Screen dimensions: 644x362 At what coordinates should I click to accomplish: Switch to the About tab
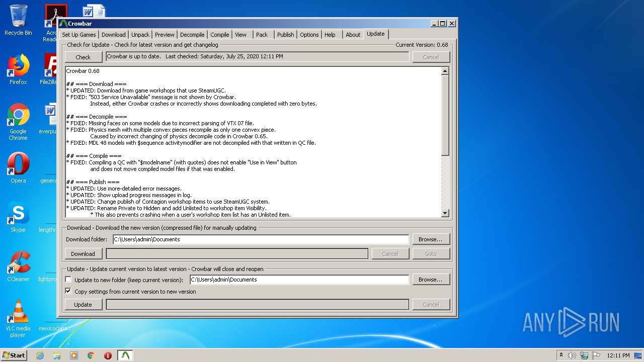coord(353,35)
